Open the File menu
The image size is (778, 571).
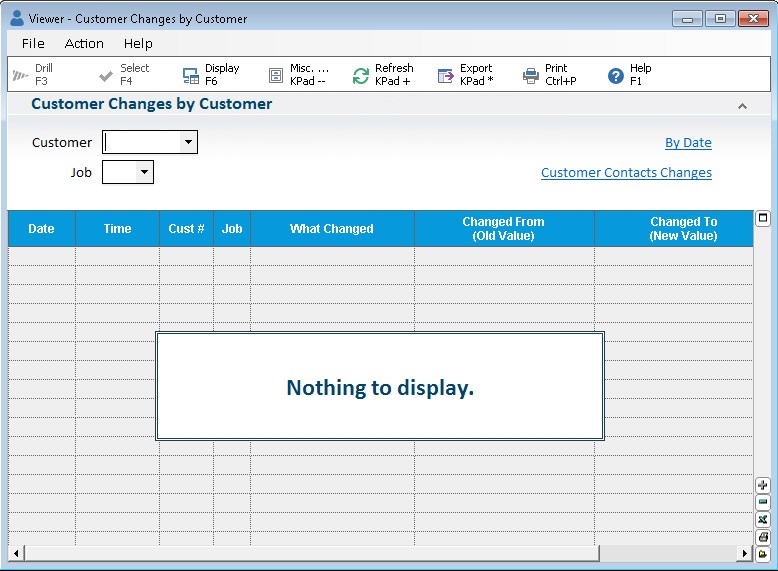[x=33, y=43]
